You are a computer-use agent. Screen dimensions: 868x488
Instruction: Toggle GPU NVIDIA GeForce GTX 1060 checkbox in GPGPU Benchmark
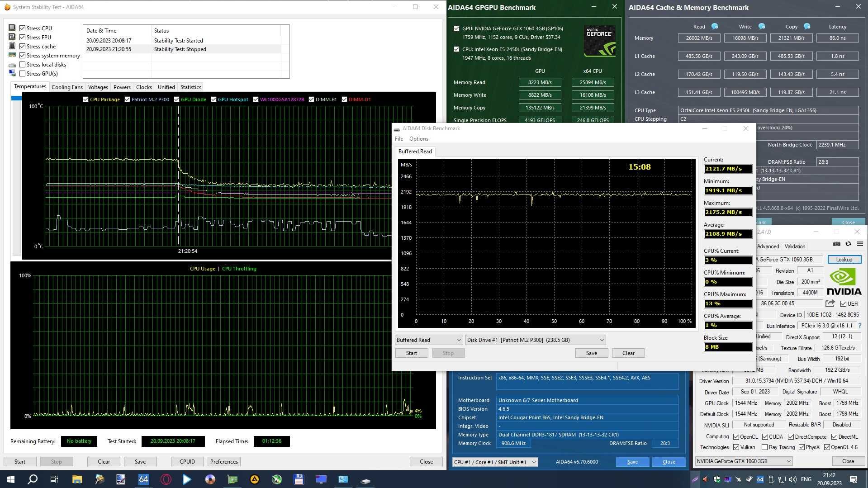click(456, 28)
